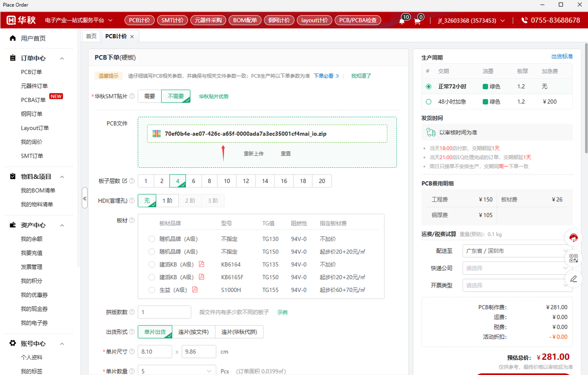
Task: Collapse the 订单中心 sidebar section
Action: [62, 58]
